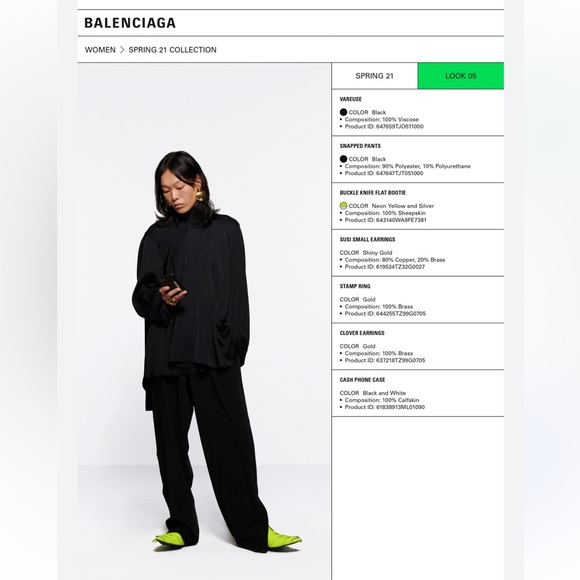
Task: Open the SUSI SMALL EARRINGS title
Action: tap(367, 239)
